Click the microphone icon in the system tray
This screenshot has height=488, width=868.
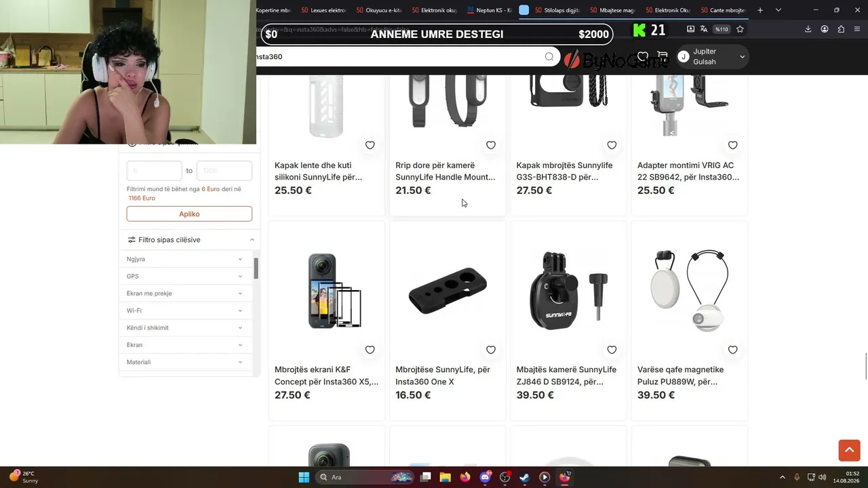click(797, 477)
